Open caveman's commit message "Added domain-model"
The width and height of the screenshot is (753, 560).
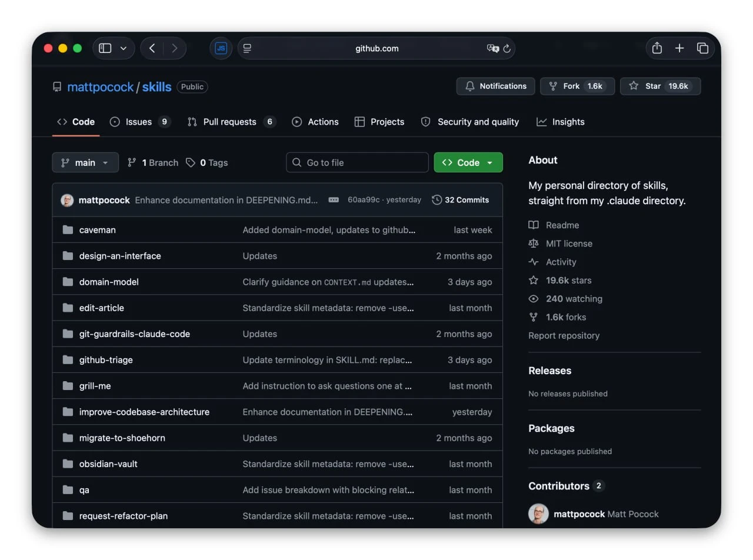click(x=329, y=230)
